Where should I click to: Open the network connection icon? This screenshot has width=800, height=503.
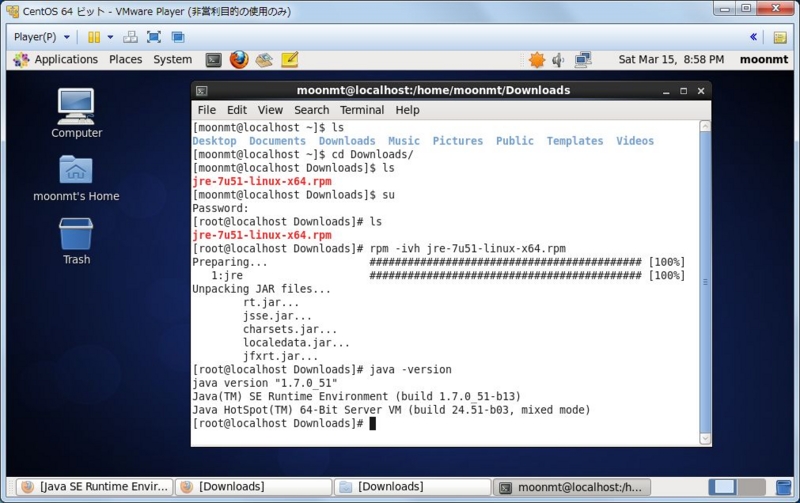tap(583, 60)
